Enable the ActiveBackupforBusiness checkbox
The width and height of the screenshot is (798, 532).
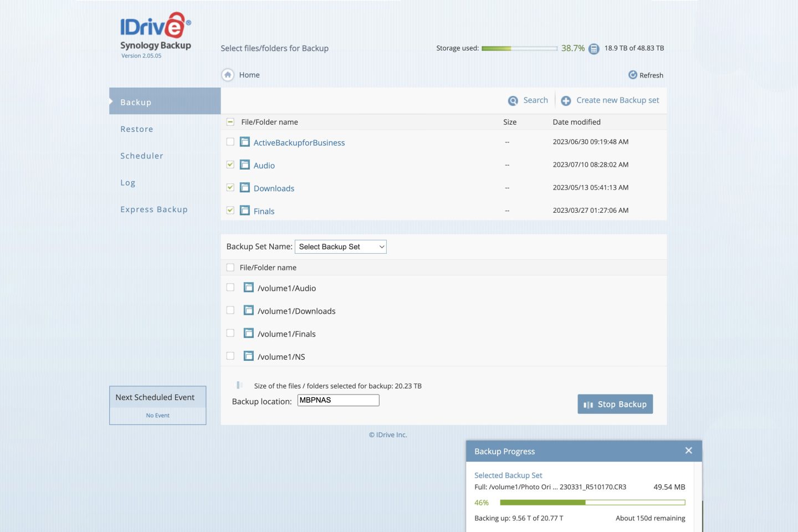[230, 142]
